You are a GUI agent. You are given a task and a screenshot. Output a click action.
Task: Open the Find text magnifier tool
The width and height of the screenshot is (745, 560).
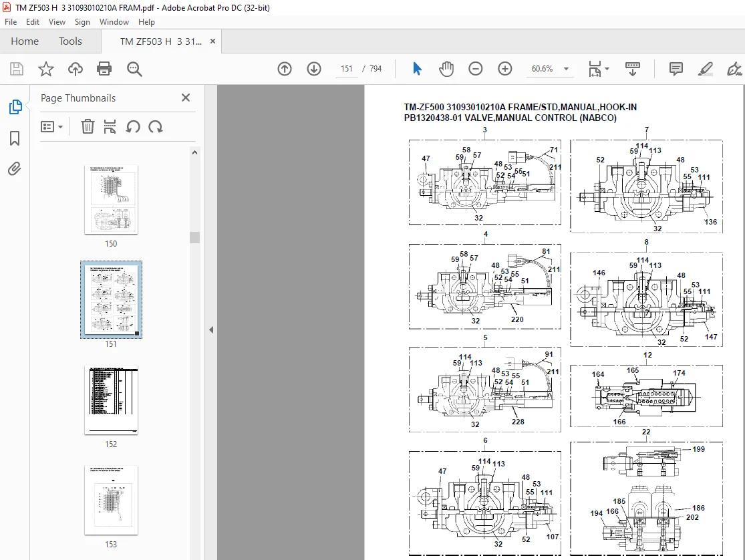[x=134, y=69]
